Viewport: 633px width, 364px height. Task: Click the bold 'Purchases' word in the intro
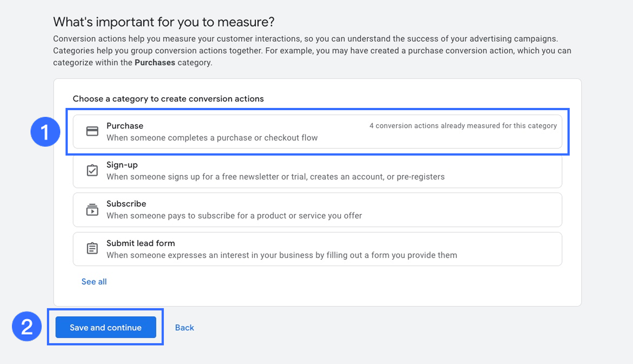tap(155, 63)
